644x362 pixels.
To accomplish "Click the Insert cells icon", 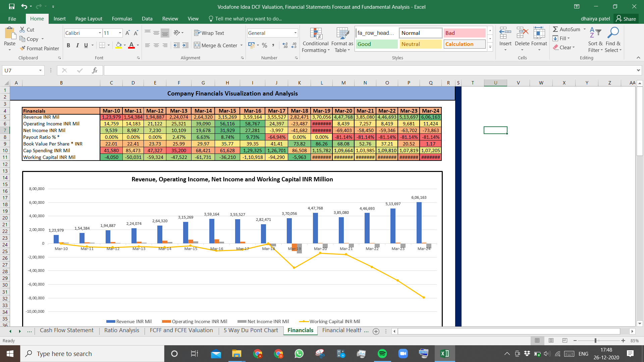I will 505,34.
